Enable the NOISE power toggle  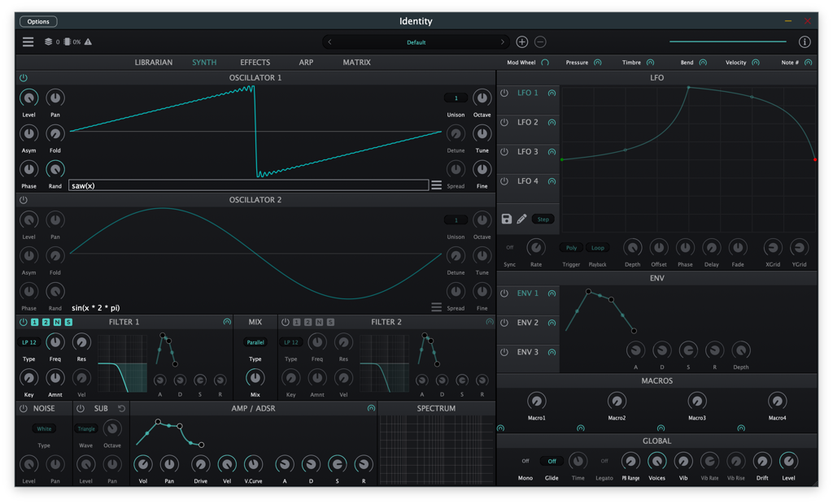click(x=24, y=408)
